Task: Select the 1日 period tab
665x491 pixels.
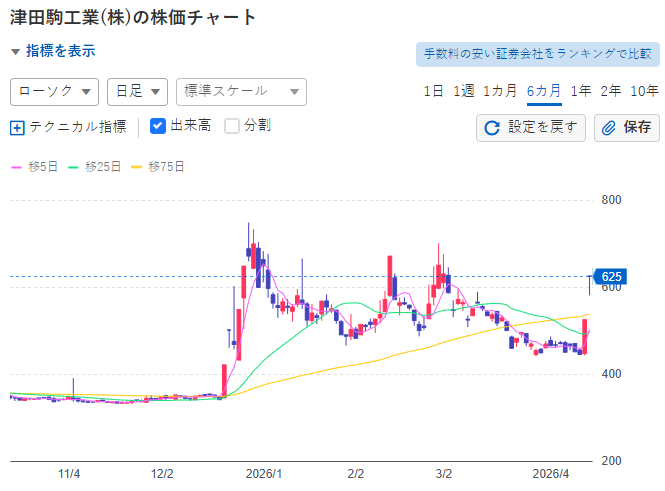Action: (x=433, y=91)
